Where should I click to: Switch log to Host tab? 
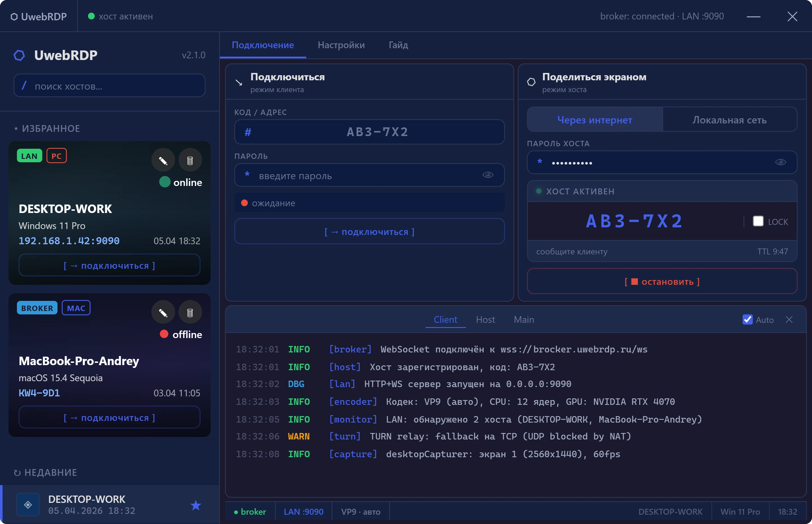pos(486,319)
